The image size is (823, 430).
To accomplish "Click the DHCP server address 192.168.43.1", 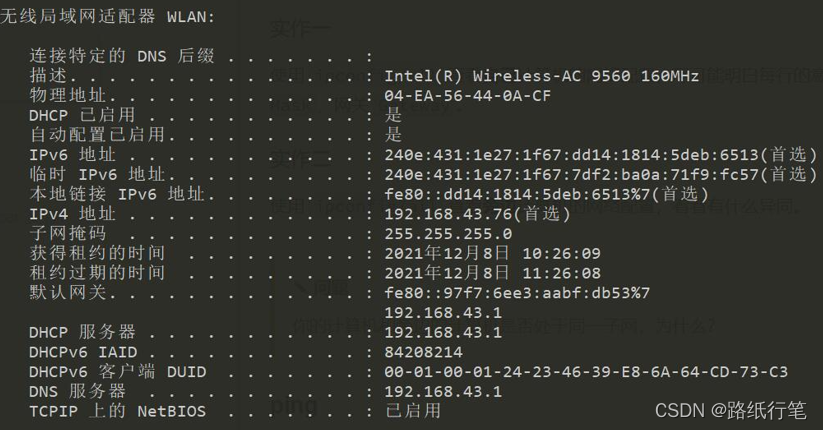I will coord(443,332).
